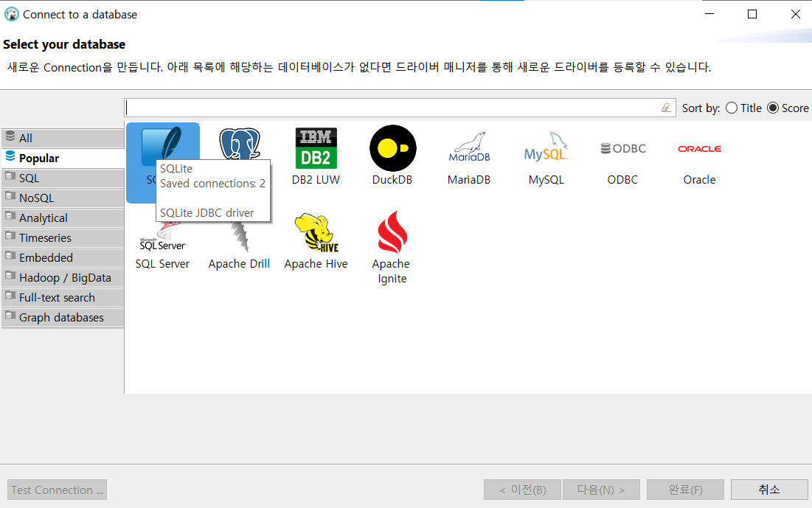812x508 pixels.
Task: Show the All databases category
Action: tap(63, 139)
